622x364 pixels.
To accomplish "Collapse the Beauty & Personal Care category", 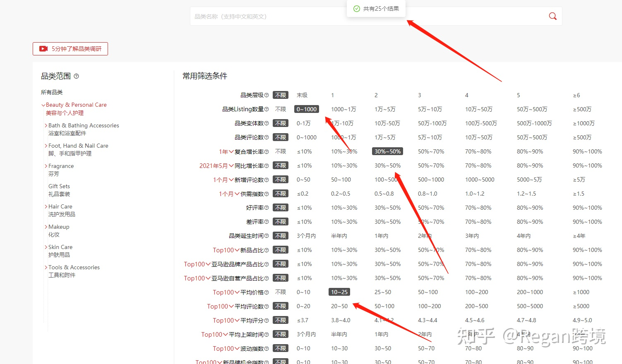I will pos(43,105).
